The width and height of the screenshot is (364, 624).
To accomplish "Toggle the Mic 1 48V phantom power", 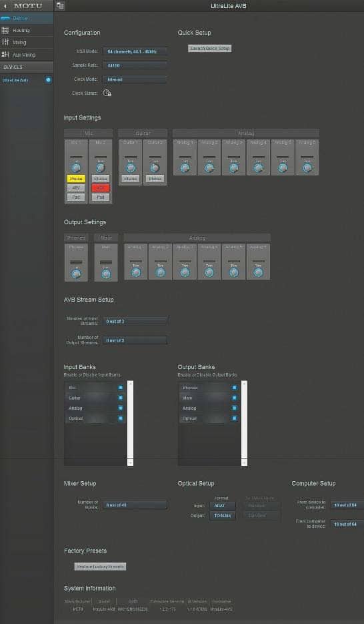I will coord(76,188).
